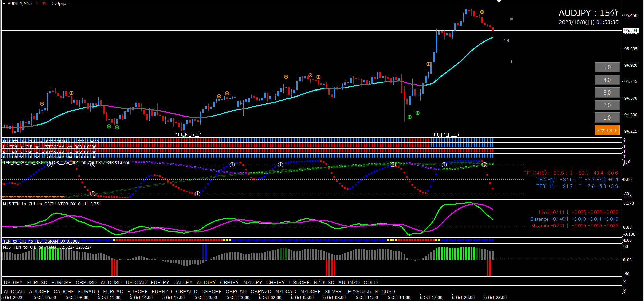Image resolution: width=644 pixels, height=301 pixels.
Task: Switch chart to EURJPY
Action: 160,283
